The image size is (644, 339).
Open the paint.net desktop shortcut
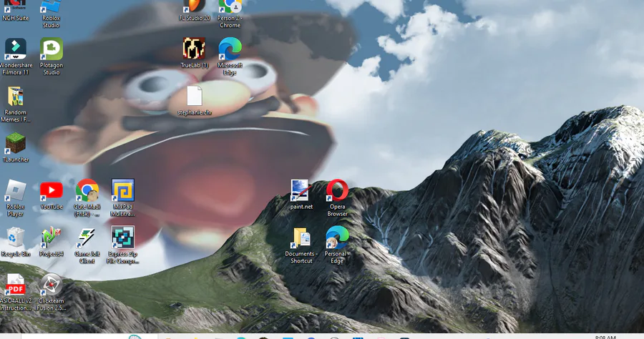pyautogui.click(x=301, y=195)
